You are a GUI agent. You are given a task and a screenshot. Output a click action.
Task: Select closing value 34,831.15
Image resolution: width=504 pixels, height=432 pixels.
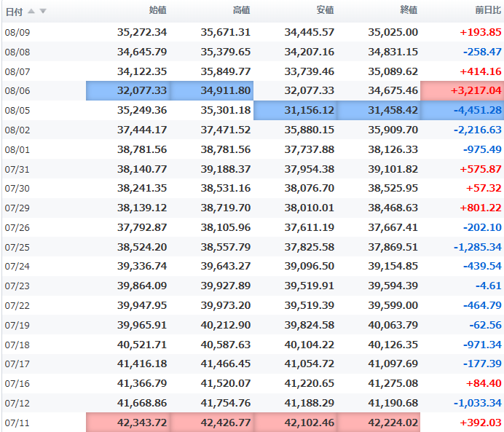[x=393, y=52]
